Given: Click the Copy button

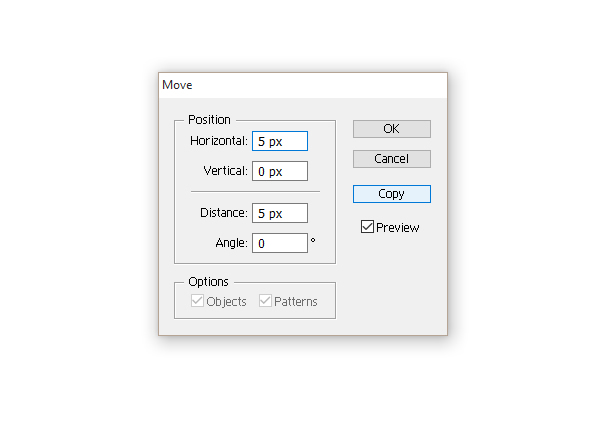Looking at the screenshot, I should (x=391, y=194).
